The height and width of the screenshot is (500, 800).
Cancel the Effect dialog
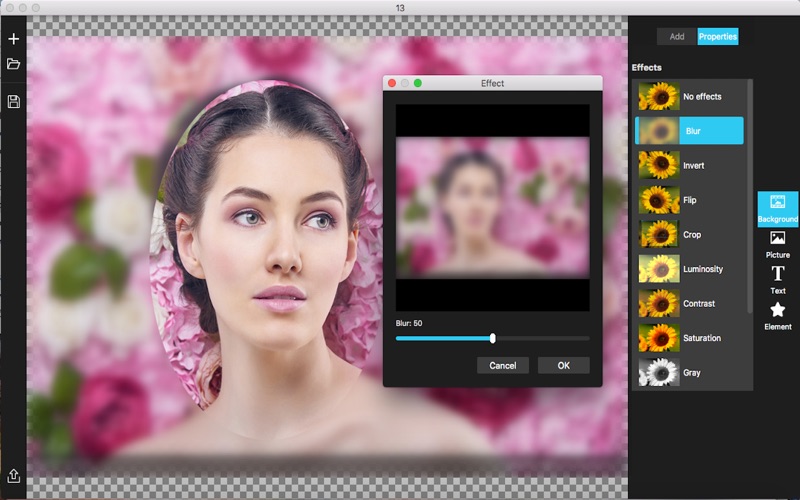502,365
